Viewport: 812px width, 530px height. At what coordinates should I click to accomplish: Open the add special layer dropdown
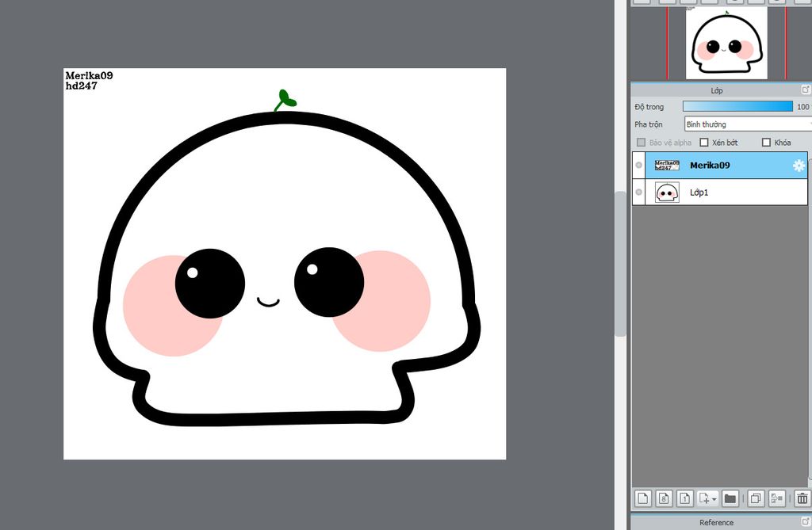click(707, 498)
